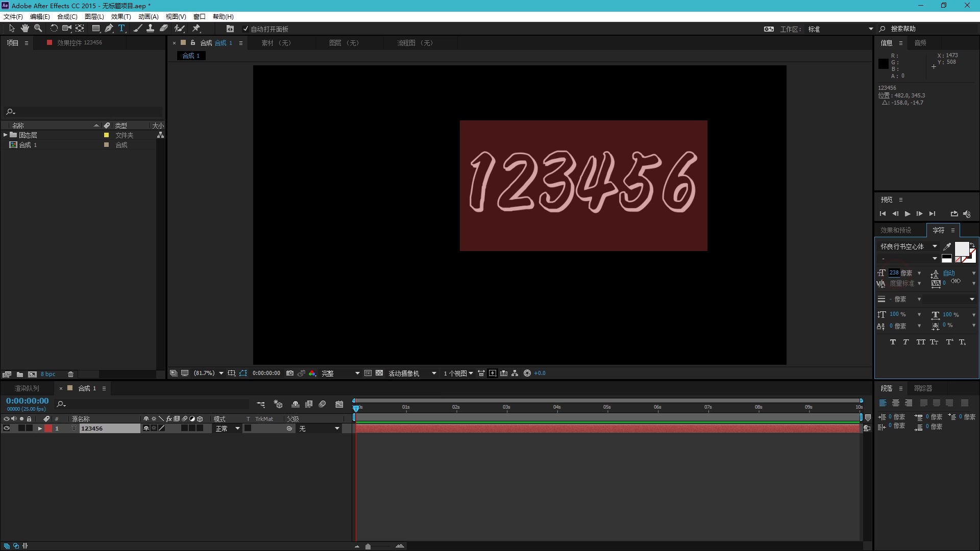Screen dimensions: 980x551
Task: Click the current timecode 0:00:00:00 in timeline
Action: pos(28,402)
